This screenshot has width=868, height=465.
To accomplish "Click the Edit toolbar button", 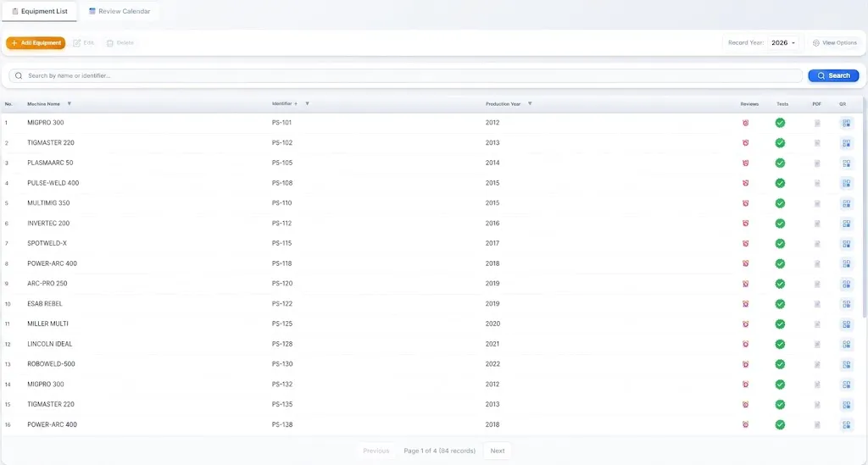I will pyautogui.click(x=84, y=42).
